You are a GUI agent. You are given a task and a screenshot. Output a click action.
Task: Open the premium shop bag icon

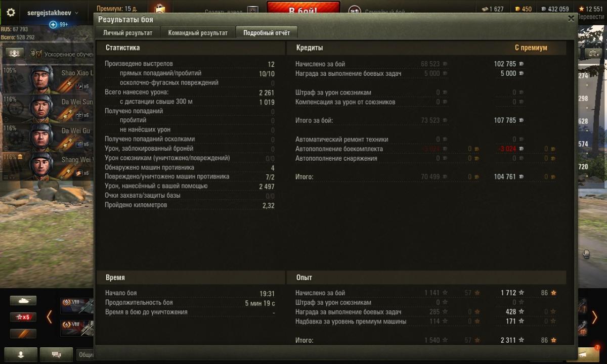pos(160,8)
